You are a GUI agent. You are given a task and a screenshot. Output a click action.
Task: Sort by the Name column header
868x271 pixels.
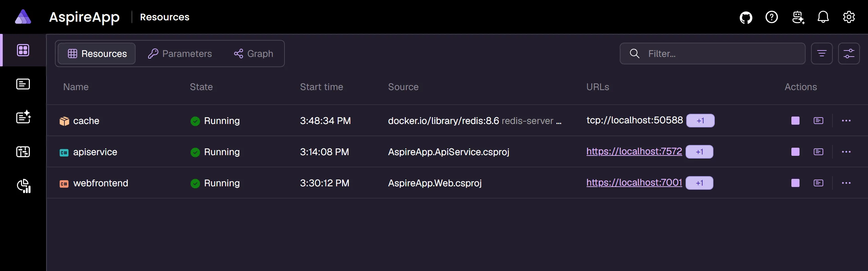[x=76, y=87]
